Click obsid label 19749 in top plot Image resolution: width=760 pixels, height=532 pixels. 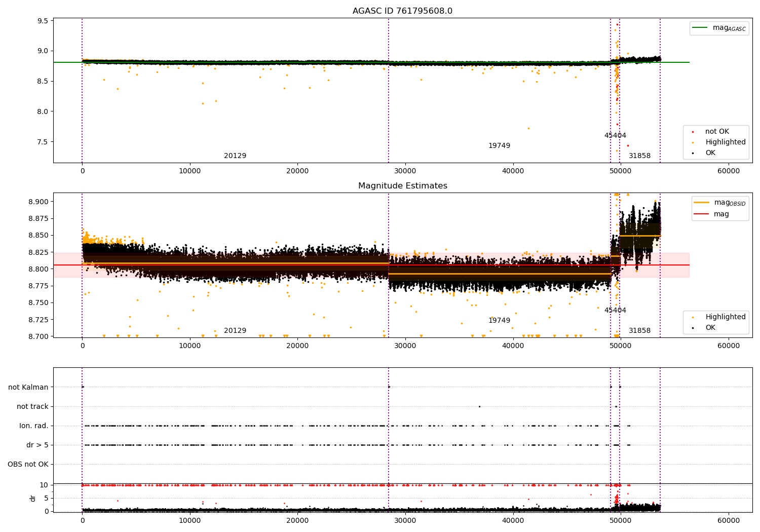click(x=499, y=146)
